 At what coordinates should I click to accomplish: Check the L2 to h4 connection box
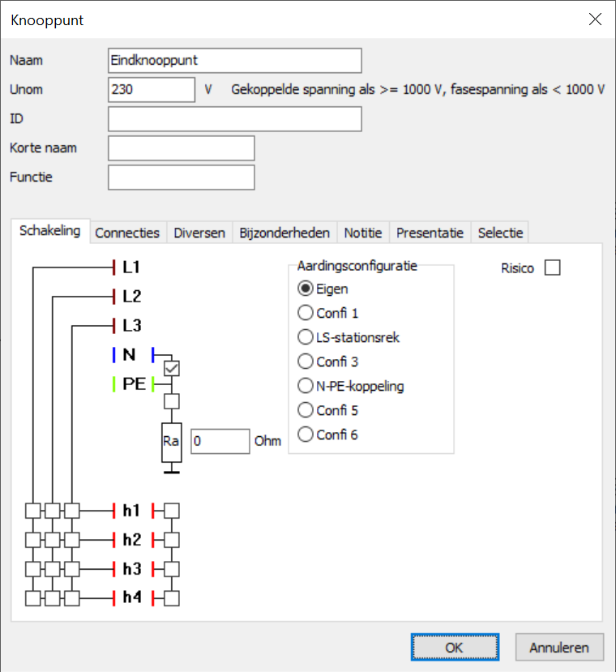(x=53, y=598)
